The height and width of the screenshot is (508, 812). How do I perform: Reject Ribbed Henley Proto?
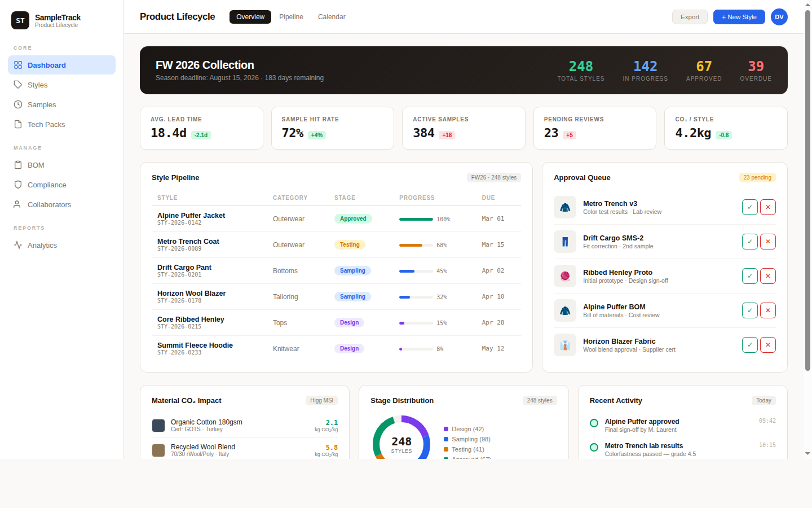pyautogui.click(x=768, y=276)
